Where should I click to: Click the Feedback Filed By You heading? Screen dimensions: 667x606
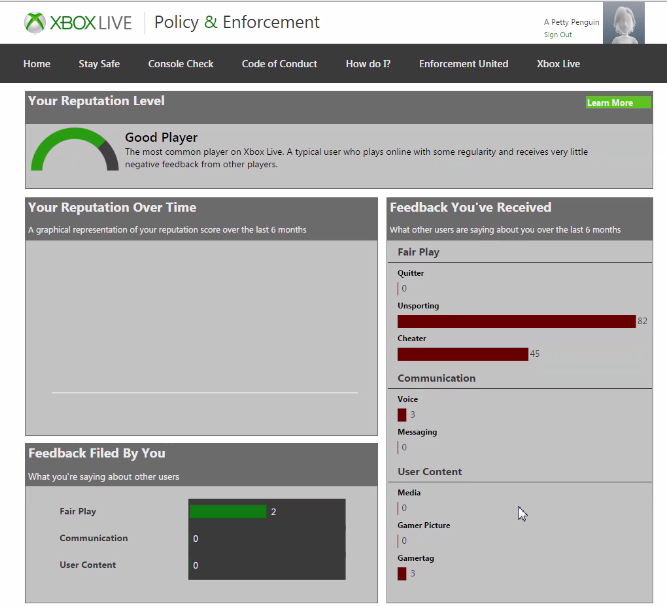coord(97,453)
